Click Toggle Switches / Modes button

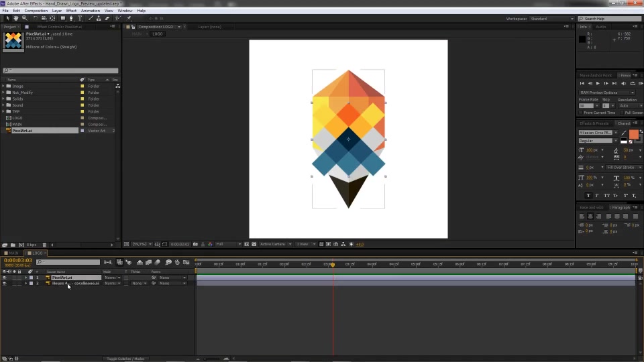[125, 359]
